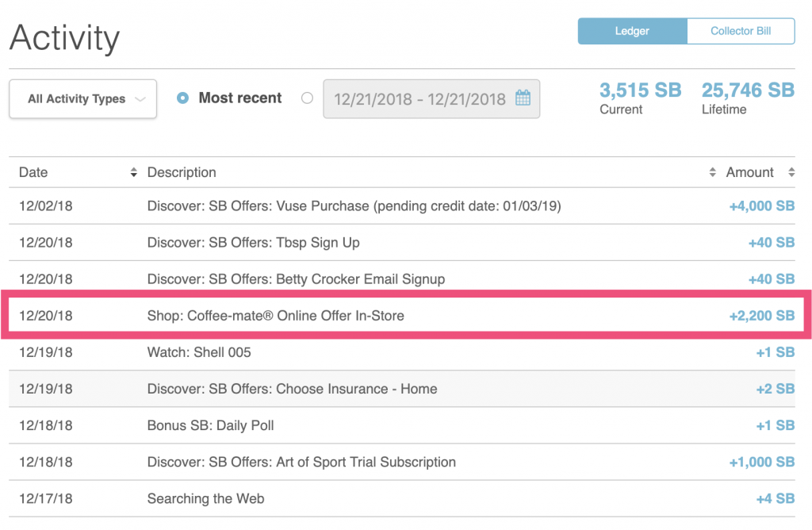812x530 pixels.
Task: Click the 3,515 SB Current balance
Action: pyautogui.click(x=640, y=90)
